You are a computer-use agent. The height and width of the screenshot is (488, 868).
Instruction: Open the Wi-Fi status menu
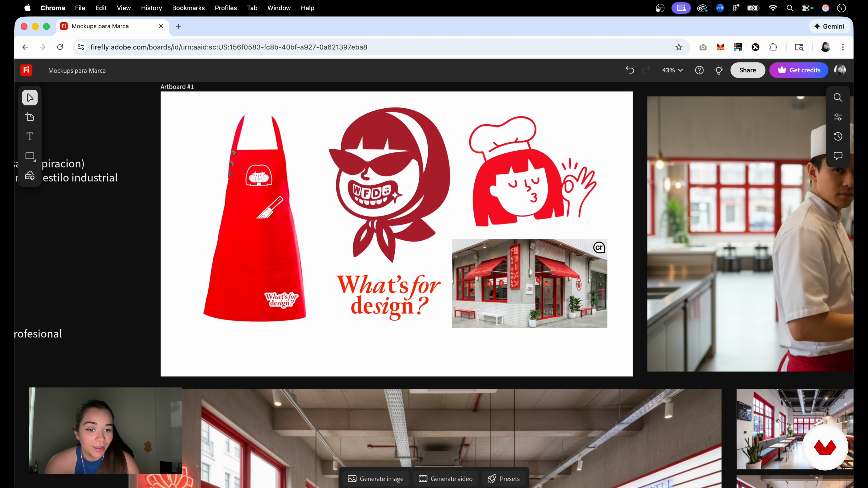(x=773, y=8)
